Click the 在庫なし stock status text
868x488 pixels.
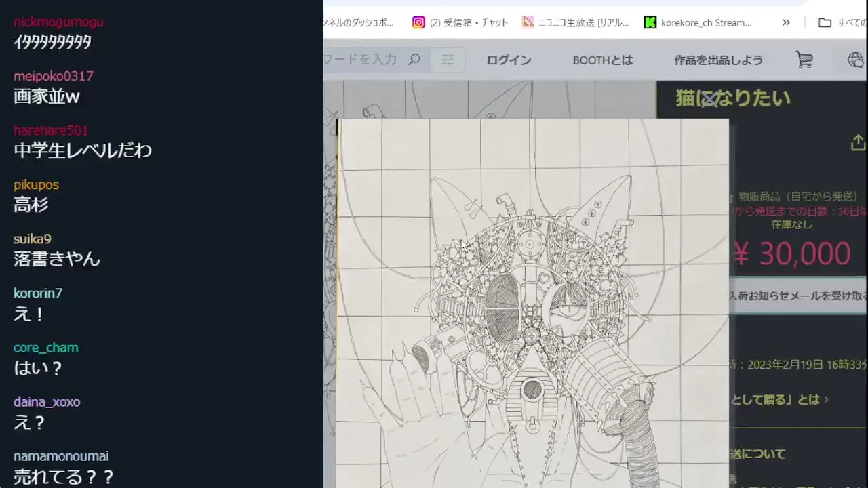click(x=791, y=224)
